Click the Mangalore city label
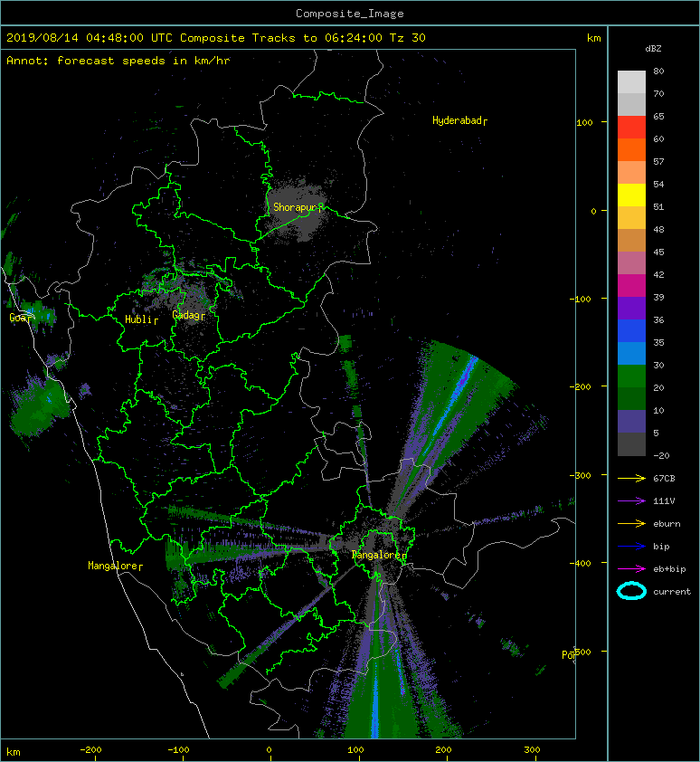The height and width of the screenshot is (762, 700). click(x=115, y=566)
